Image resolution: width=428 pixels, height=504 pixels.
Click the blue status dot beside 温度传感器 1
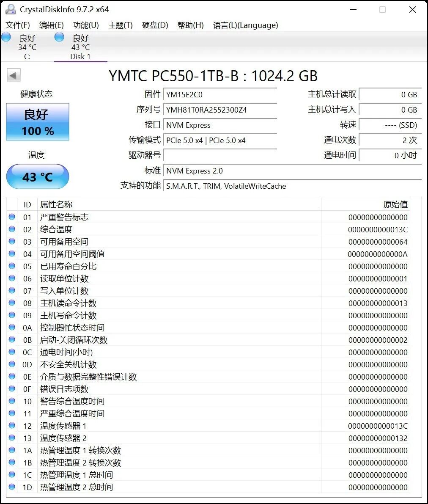(x=11, y=426)
